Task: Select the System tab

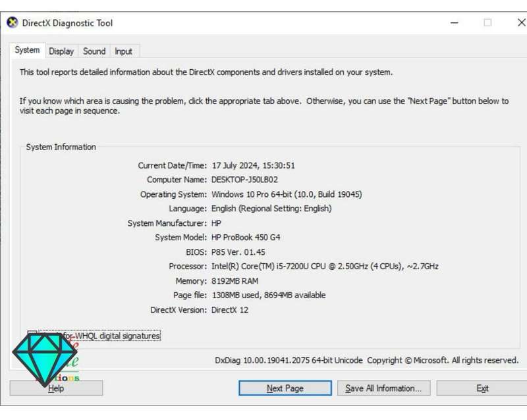Action: pos(27,50)
